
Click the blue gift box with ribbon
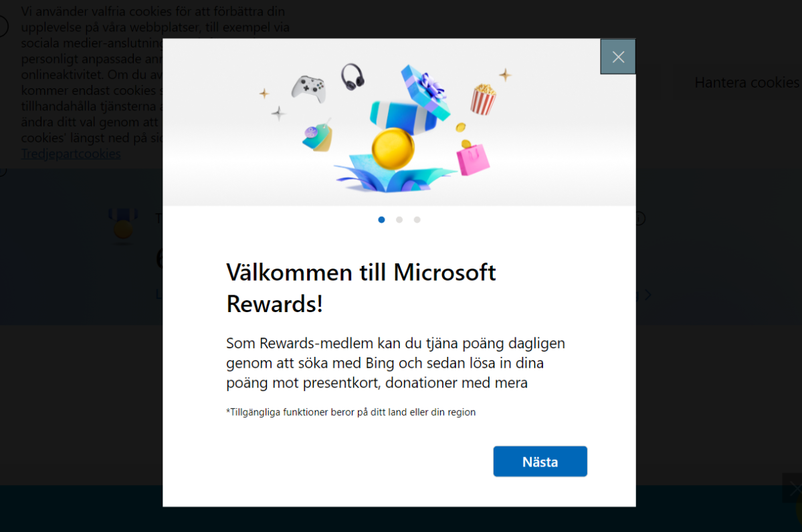425,91
